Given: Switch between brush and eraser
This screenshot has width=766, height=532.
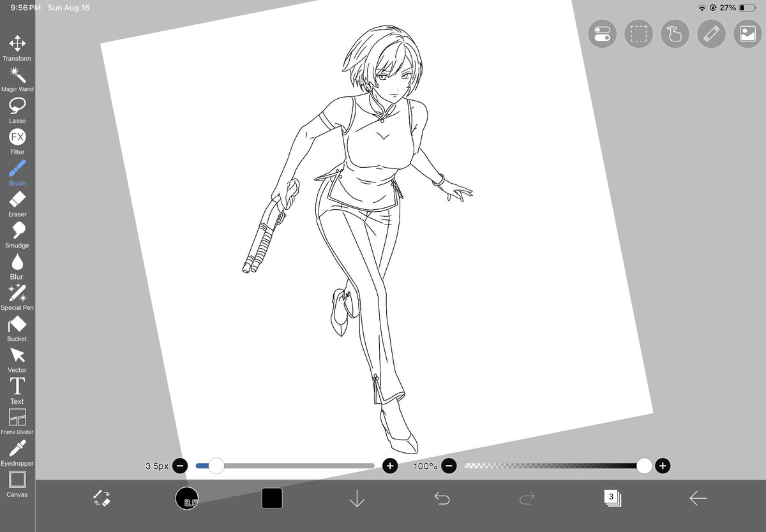Looking at the screenshot, I should pyautogui.click(x=101, y=498).
